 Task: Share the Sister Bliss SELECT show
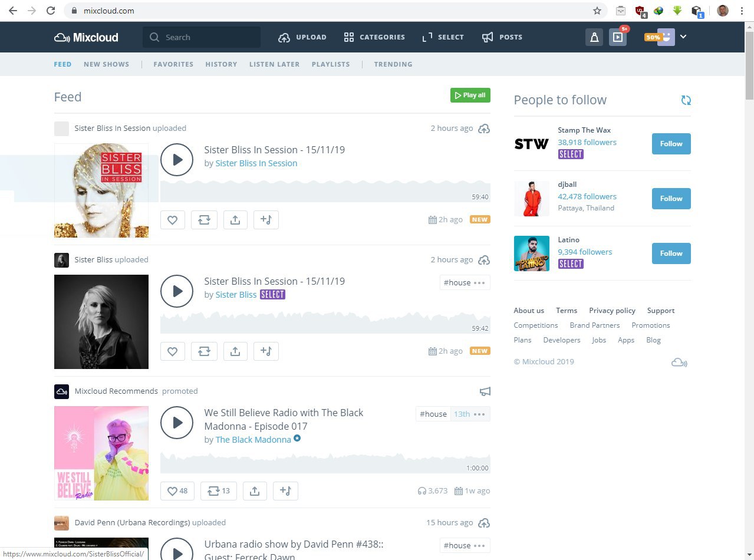pyautogui.click(x=235, y=351)
